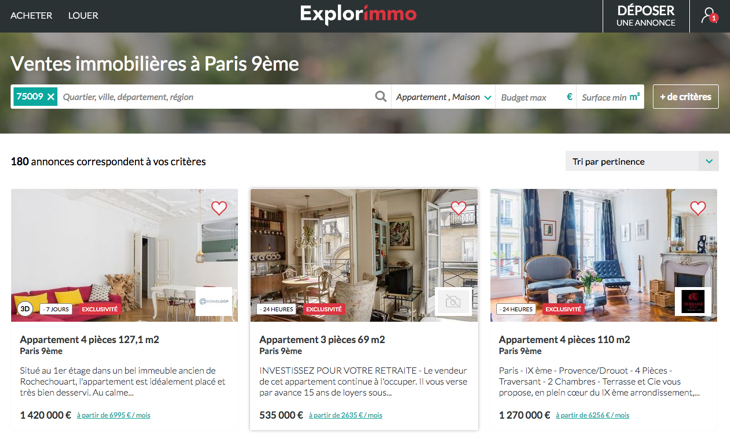Viewport: 730px width, 442px height.
Task: Open the ACHETER menu
Action: click(31, 15)
